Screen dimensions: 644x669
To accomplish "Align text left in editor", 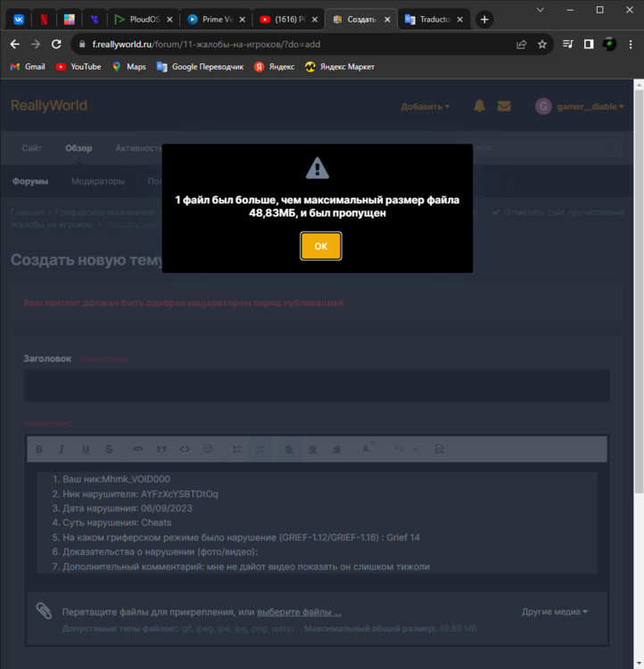I will pyautogui.click(x=289, y=450).
